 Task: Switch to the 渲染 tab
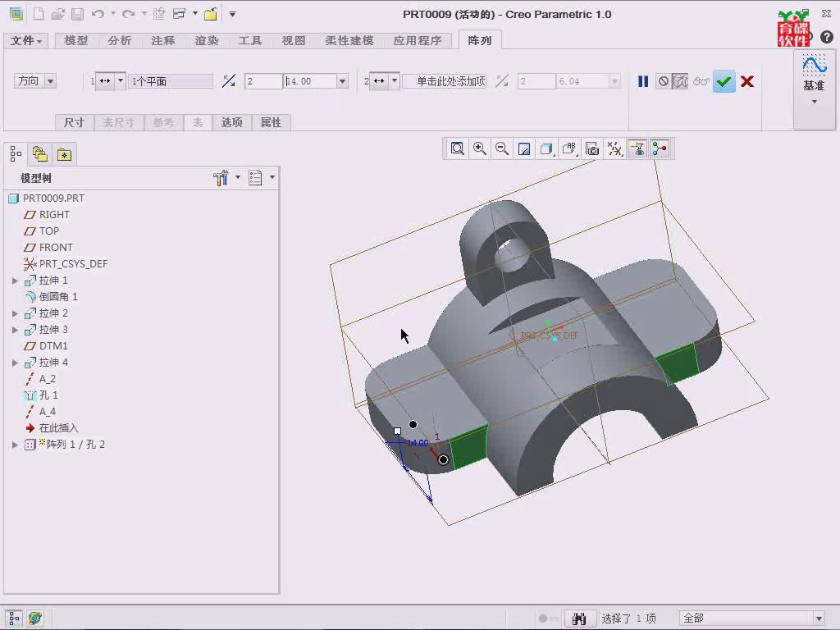tap(206, 41)
